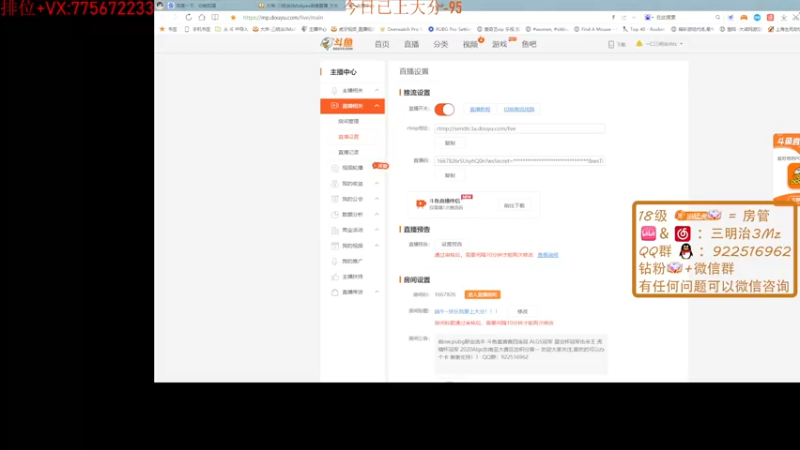Click the 我的收益 sidebar icon
The height and width of the screenshot is (450, 800).
(x=335, y=183)
